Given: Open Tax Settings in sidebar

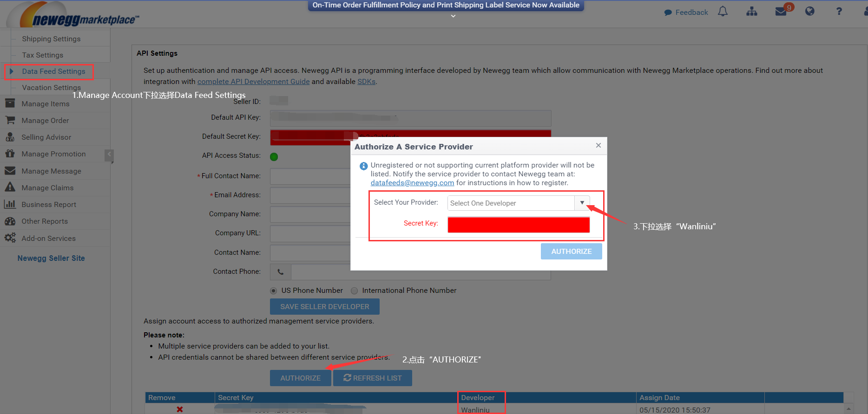Looking at the screenshot, I should tap(42, 55).
